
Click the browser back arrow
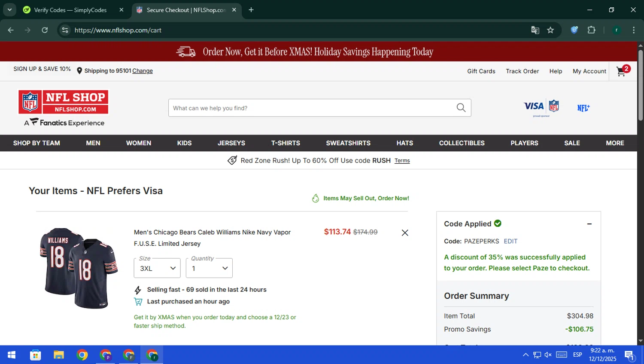coord(11,30)
